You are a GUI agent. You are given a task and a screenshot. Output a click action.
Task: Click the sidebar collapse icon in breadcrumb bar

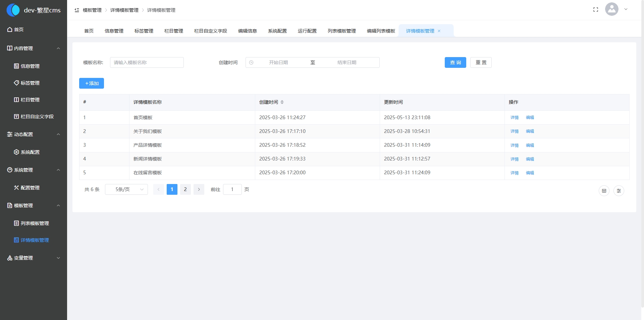pos(77,10)
